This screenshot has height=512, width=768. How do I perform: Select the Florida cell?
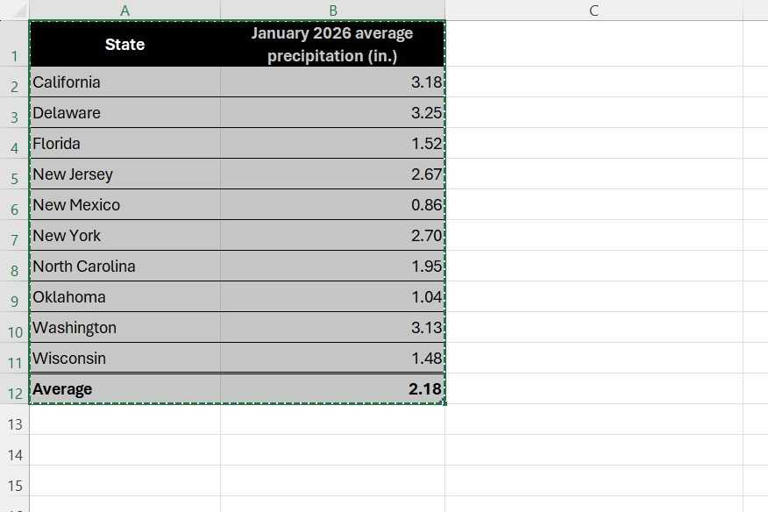click(125, 144)
